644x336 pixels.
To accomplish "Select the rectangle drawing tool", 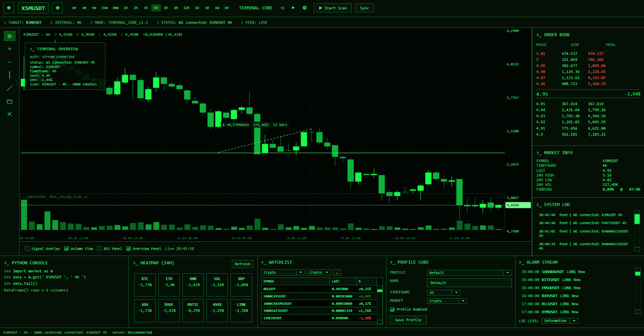I will point(10,101).
